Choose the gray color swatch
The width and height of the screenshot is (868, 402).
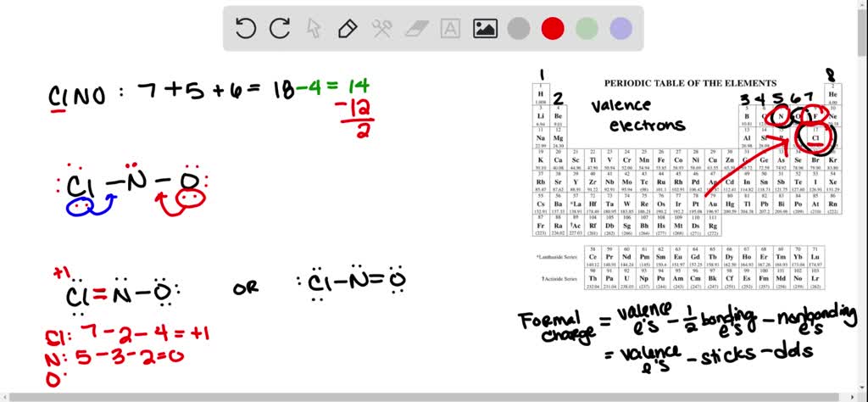519,28
